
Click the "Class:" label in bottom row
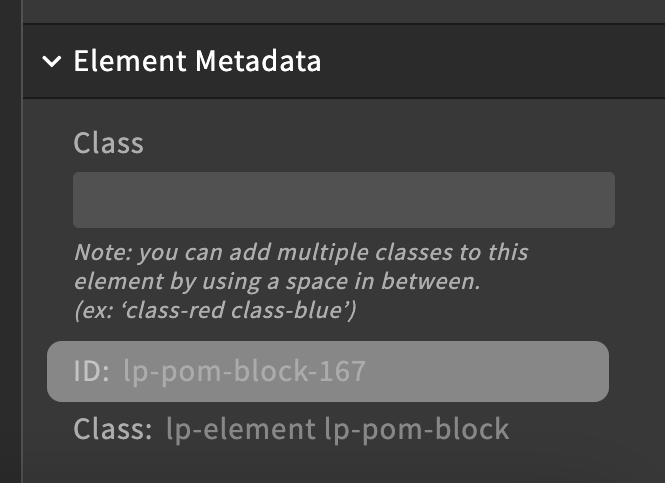pyautogui.click(x=112, y=430)
